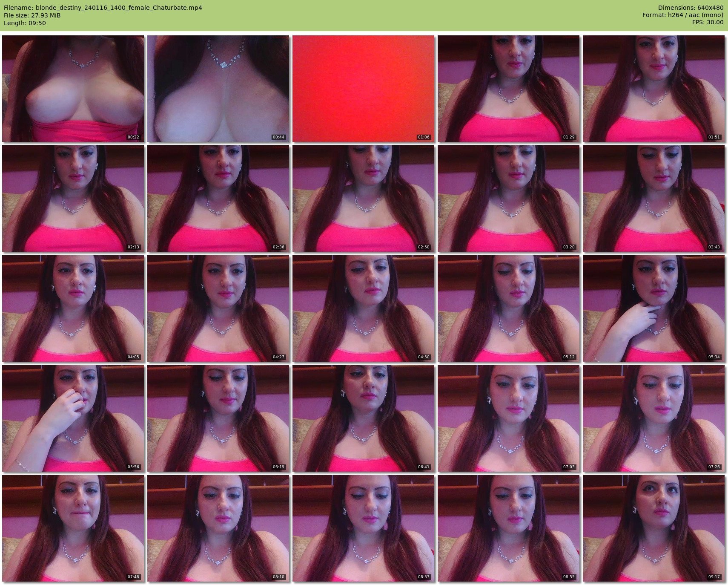728x585 pixels.
Task: Select the frame stamped 05:34
Action: [653, 308]
